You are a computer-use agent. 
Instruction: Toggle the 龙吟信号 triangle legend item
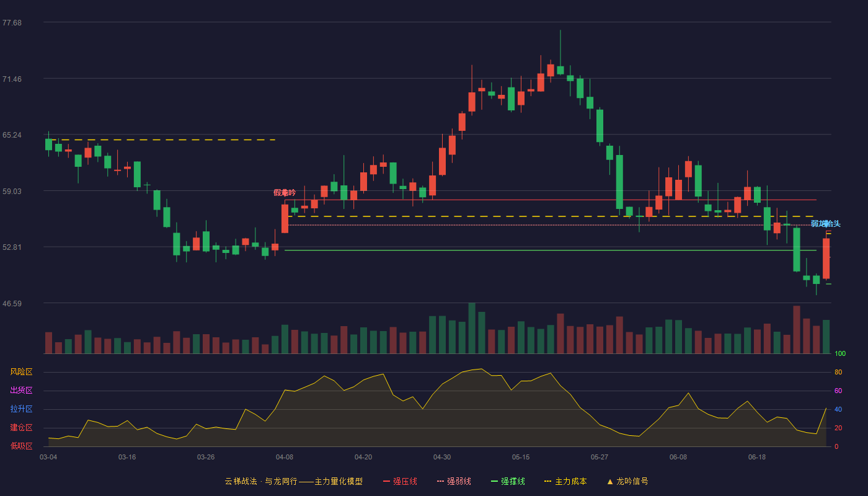(x=627, y=481)
